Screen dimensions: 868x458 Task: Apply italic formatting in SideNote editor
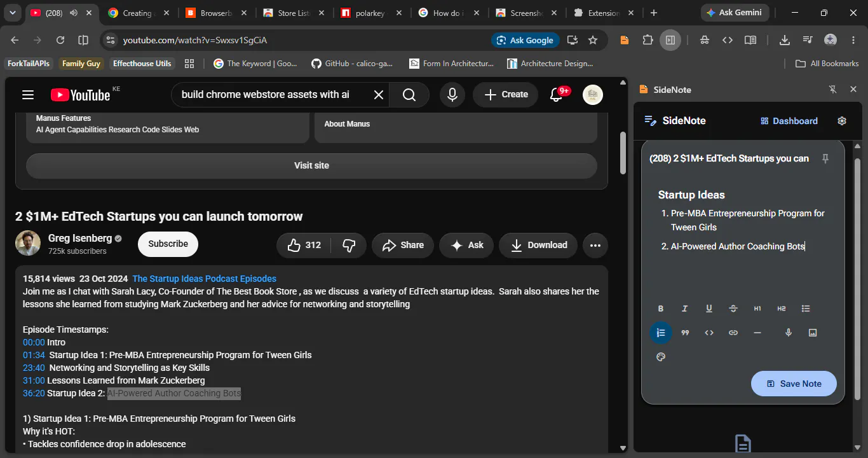pos(685,309)
